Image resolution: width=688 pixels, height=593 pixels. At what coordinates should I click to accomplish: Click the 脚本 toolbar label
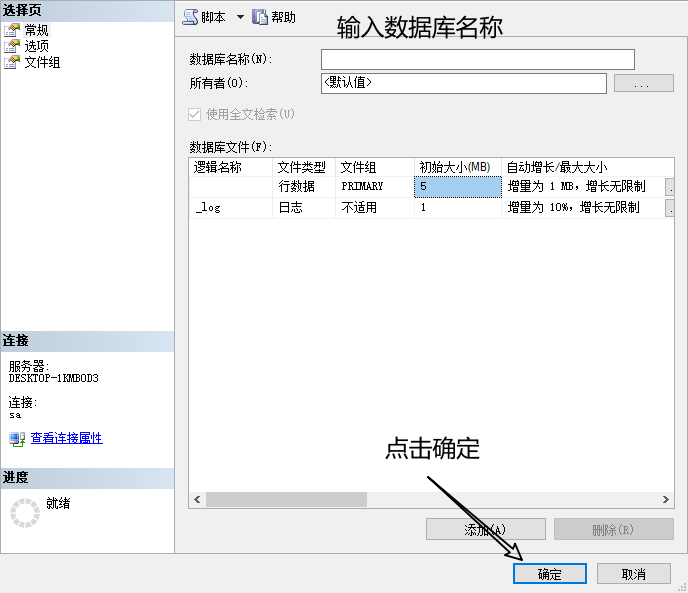click(213, 17)
